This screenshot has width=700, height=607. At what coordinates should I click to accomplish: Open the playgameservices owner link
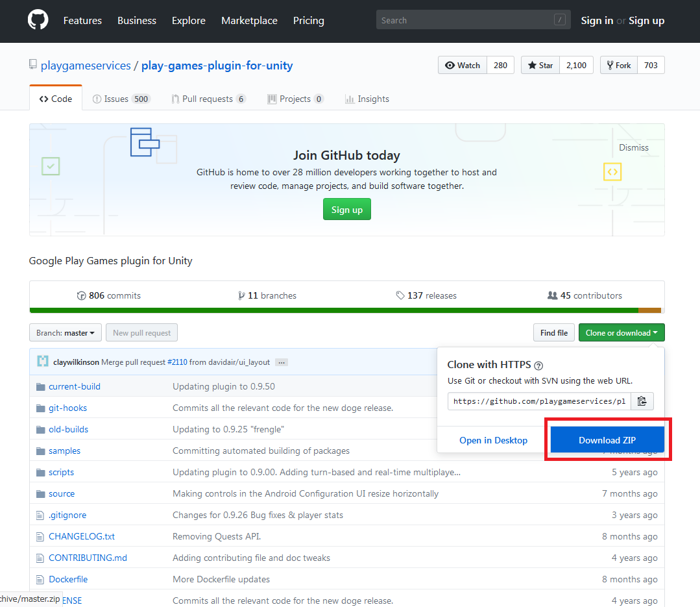(x=86, y=66)
